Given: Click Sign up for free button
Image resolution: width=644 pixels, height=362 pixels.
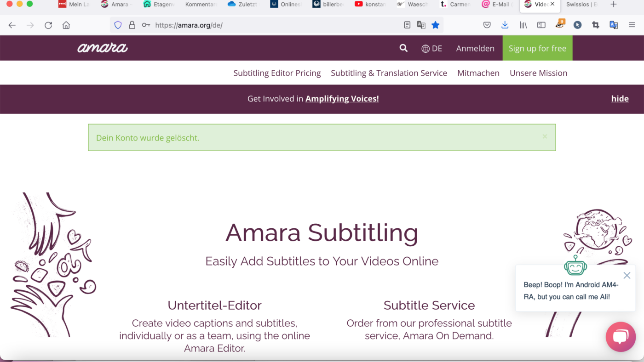Looking at the screenshot, I should 537,48.
